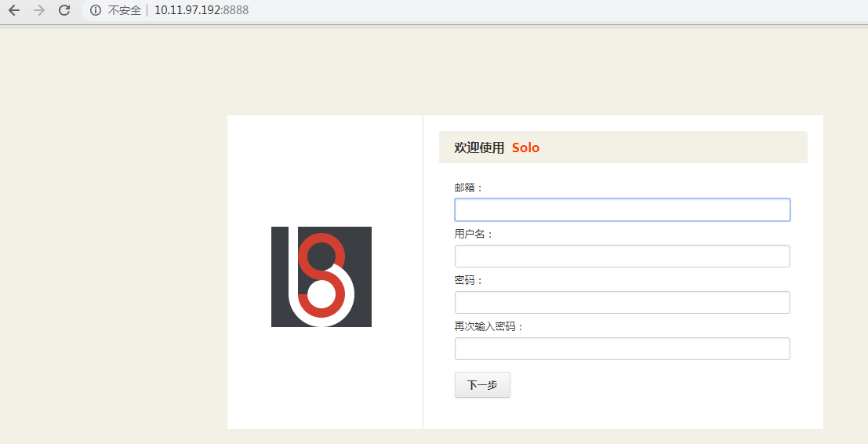Reload the page with refresh icon

(x=64, y=10)
